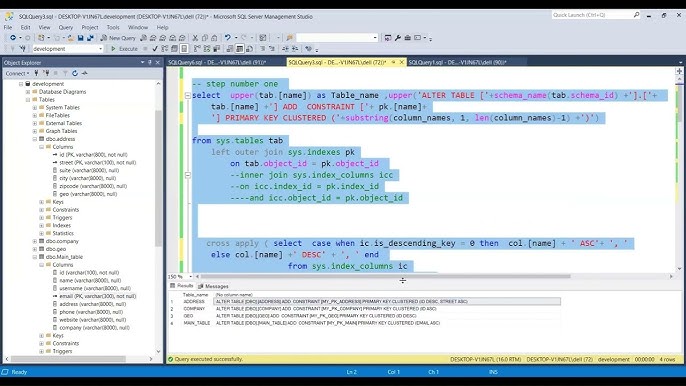Collapse the select statement outlining box
Image resolution: width=686 pixels, height=386 pixels.
click(x=188, y=95)
